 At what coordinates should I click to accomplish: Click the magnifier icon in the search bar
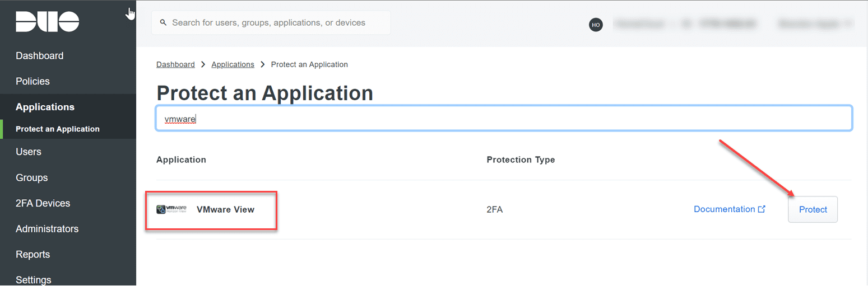tap(164, 23)
